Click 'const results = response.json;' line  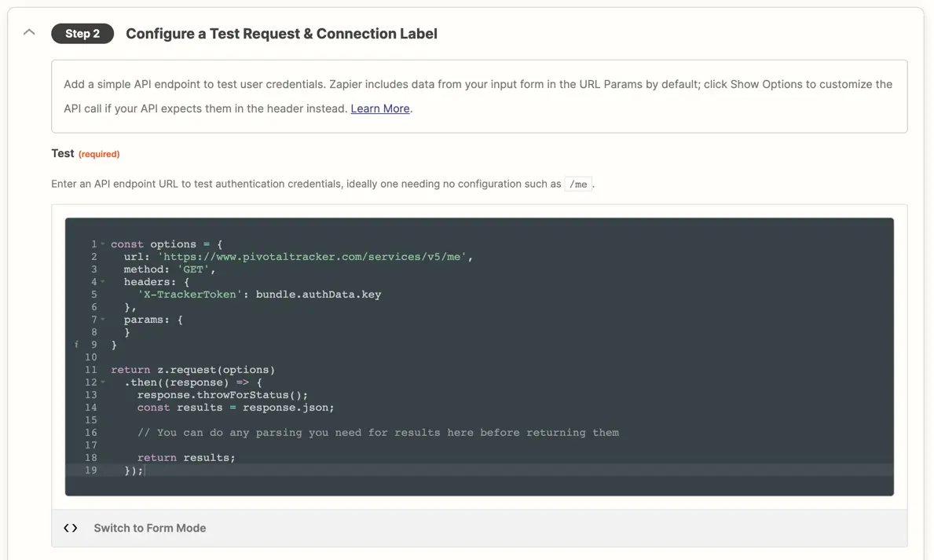[236, 408]
